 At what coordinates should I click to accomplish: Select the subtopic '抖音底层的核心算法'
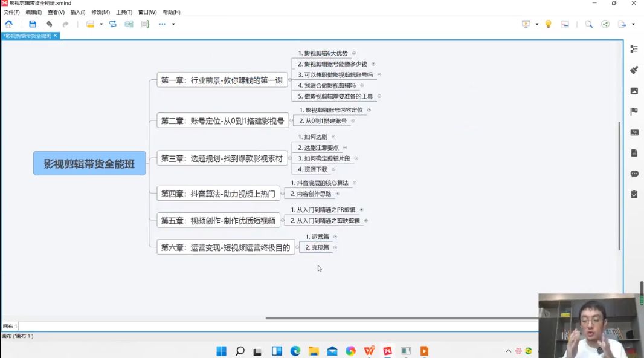(x=320, y=183)
